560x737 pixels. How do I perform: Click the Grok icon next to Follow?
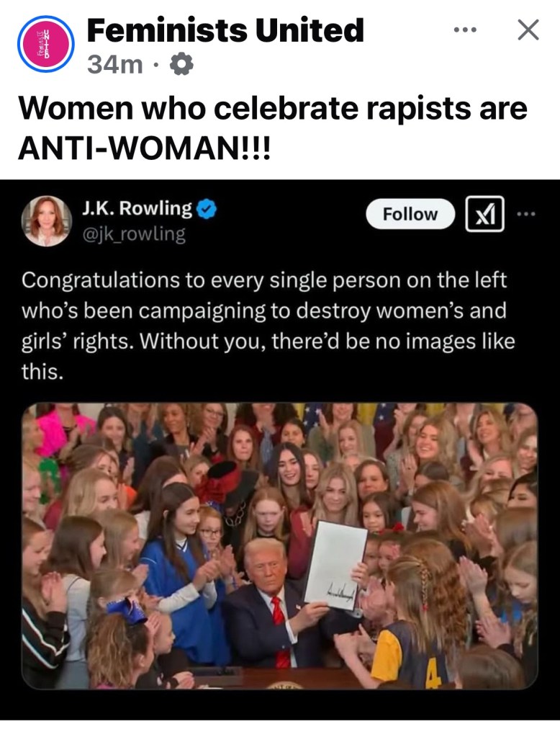(x=485, y=214)
